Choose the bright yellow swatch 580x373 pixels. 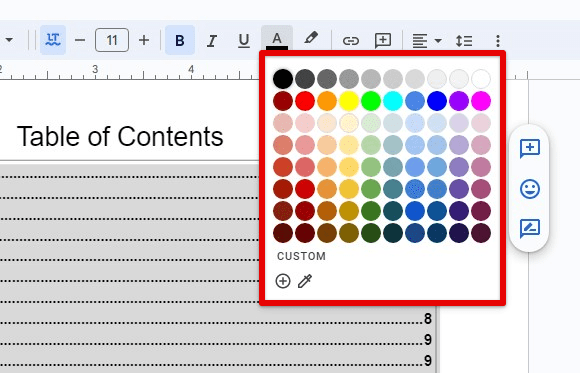[x=349, y=101]
